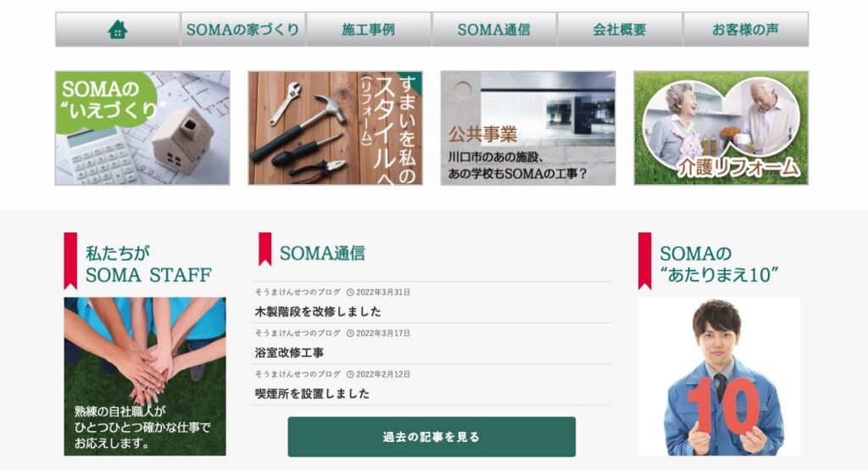Read the post 木製階段を改修しました

pyautogui.click(x=318, y=311)
